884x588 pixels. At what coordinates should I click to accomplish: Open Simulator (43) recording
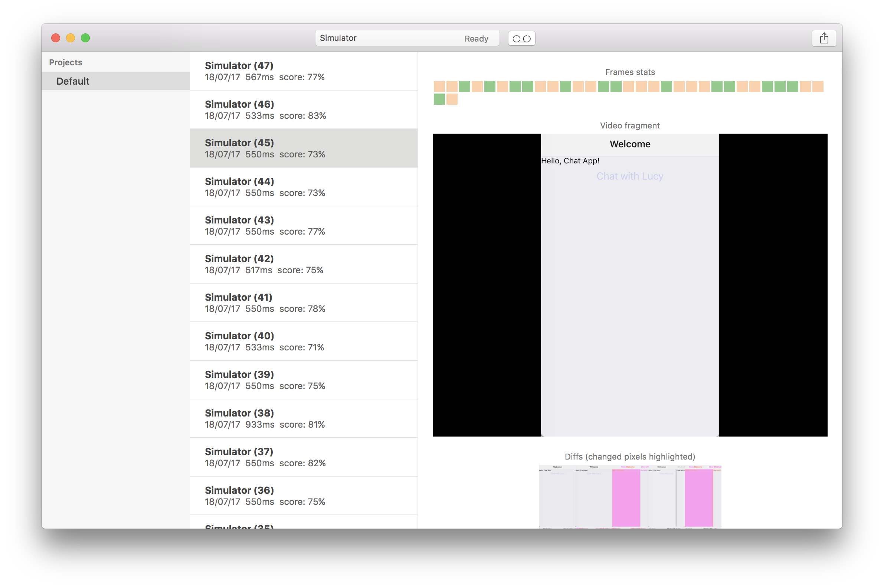click(x=304, y=225)
